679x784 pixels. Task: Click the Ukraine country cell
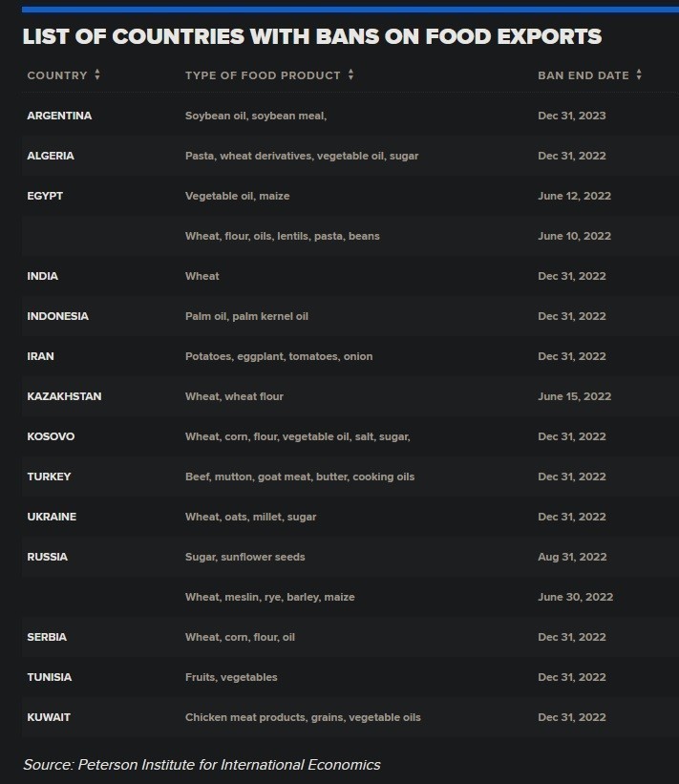pos(52,517)
